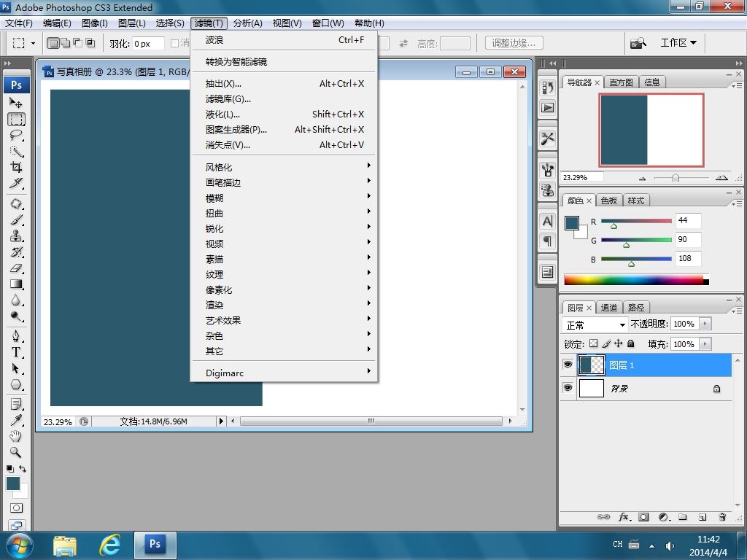Select the Lasso tool
This screenshot has height=560, width=747.
16,135
